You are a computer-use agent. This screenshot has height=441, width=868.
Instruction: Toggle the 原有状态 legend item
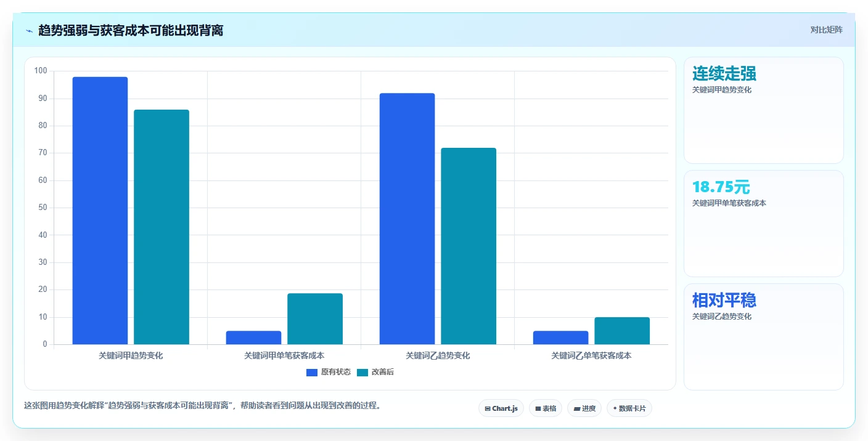pyautogui.click(x=329, y=372)
